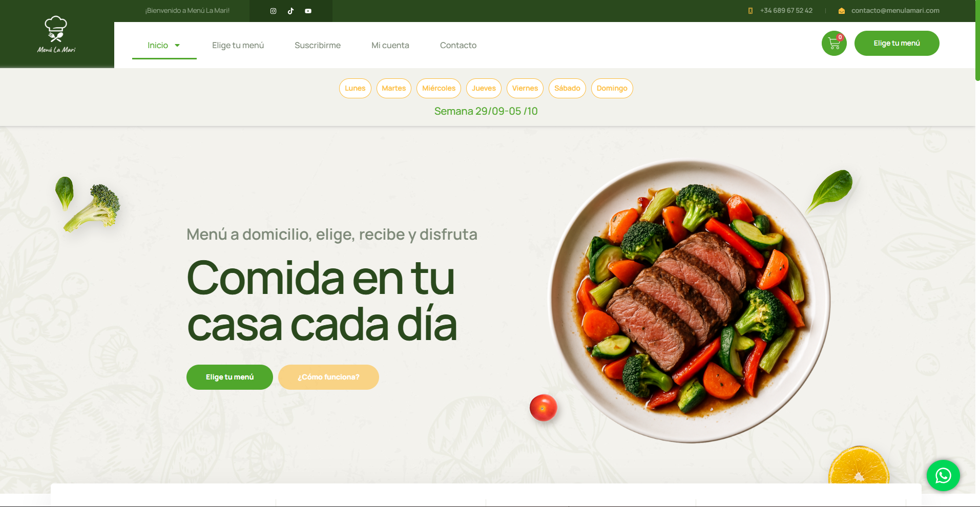Click the email envelope icon
This screenshot has height=507, width=980.
[x=841, y=11]
